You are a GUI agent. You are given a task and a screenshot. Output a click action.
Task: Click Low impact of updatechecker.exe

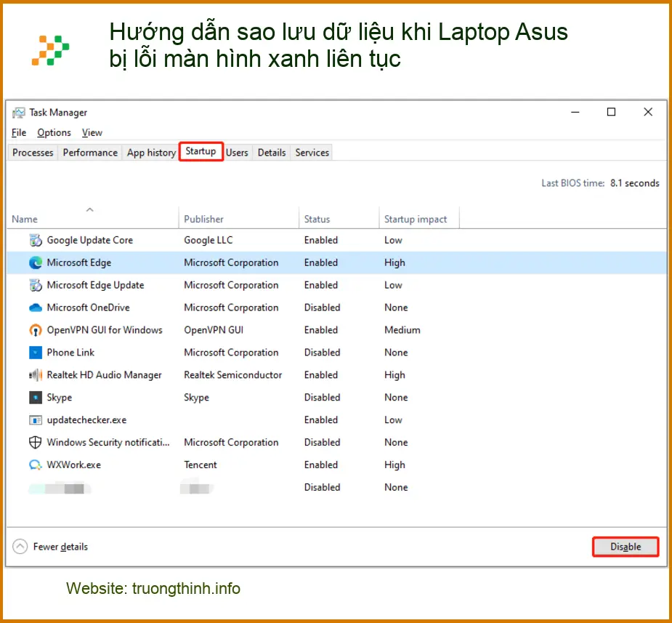393,419
